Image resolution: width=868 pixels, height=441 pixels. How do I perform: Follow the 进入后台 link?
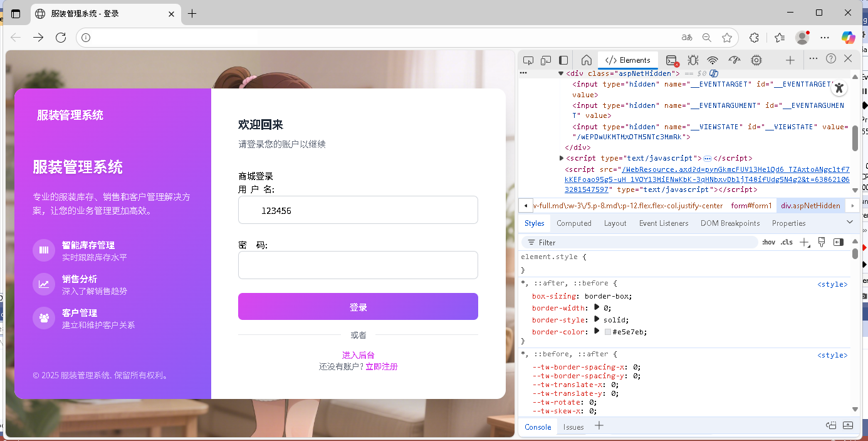pos(358,355)
